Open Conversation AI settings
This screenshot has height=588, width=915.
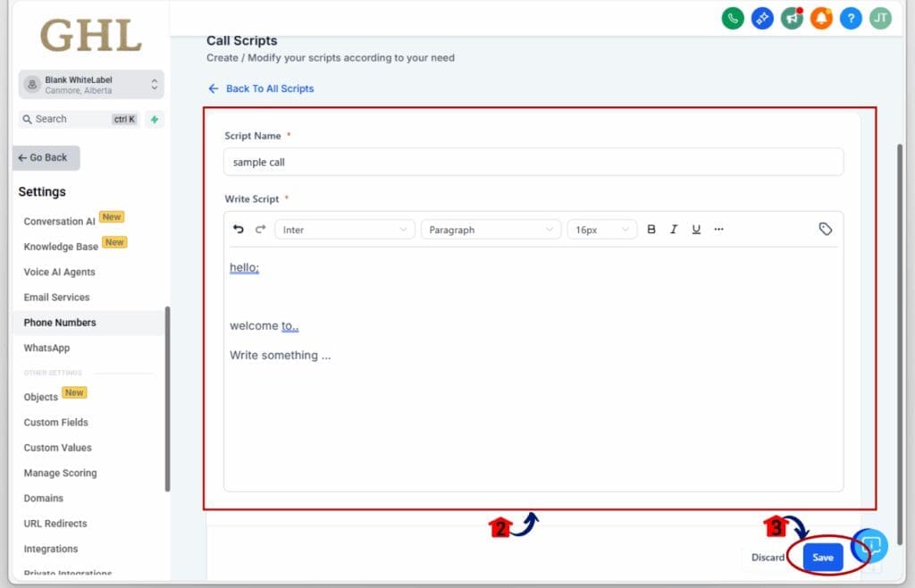coord(59,222)
